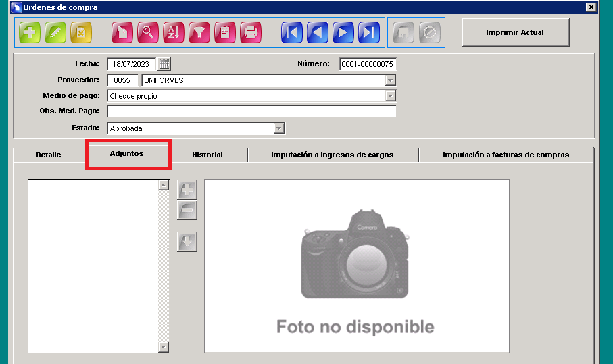The height and width of the screenshot is (364, 613).
Task: Click the Foto no disponible preview image
Action: (357, 266)
